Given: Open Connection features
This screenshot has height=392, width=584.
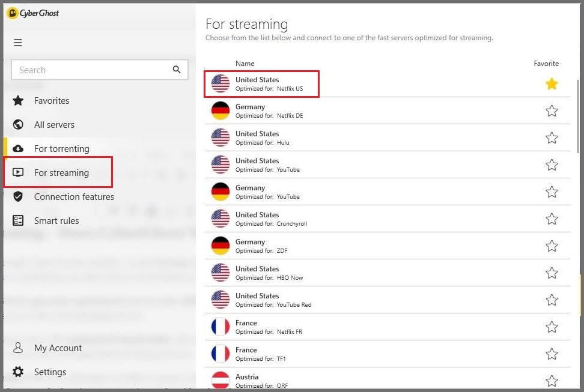Looking at the screenshot, I should pos(74,196).
